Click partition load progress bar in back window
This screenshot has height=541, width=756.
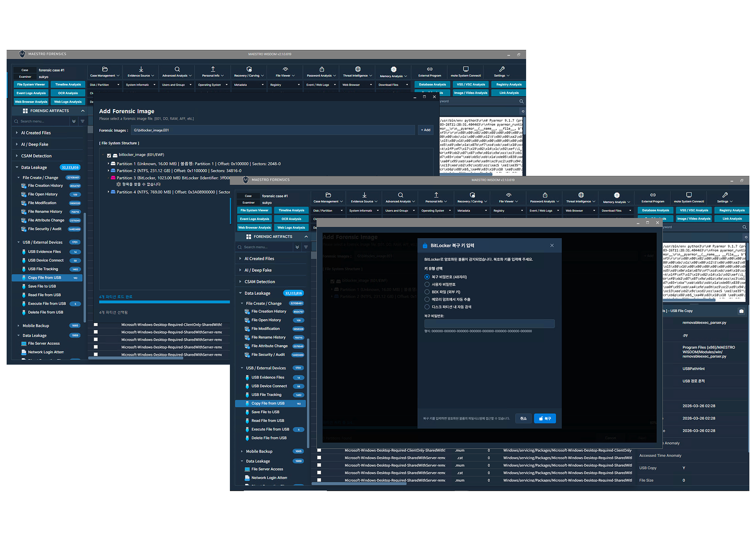point(164,302)
